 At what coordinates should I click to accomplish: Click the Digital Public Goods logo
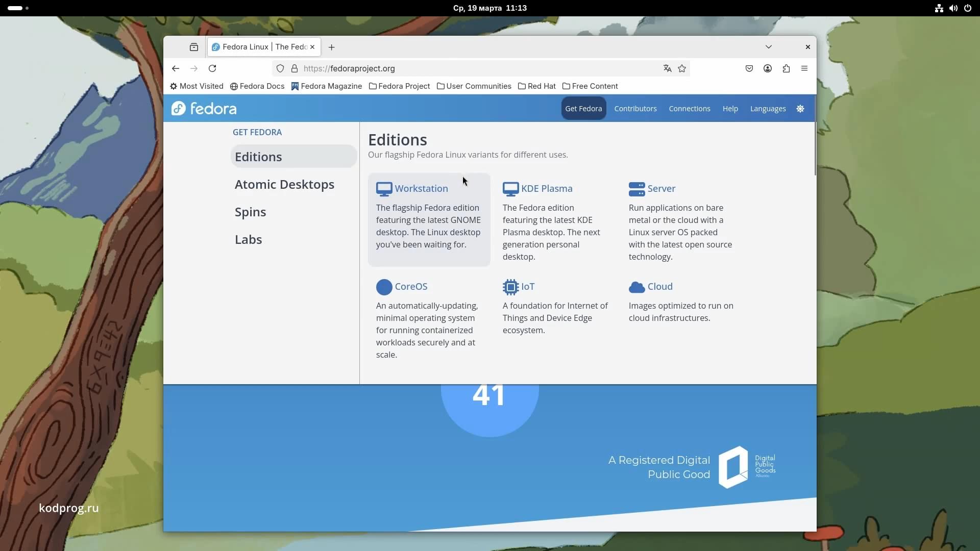coord(747,467)
